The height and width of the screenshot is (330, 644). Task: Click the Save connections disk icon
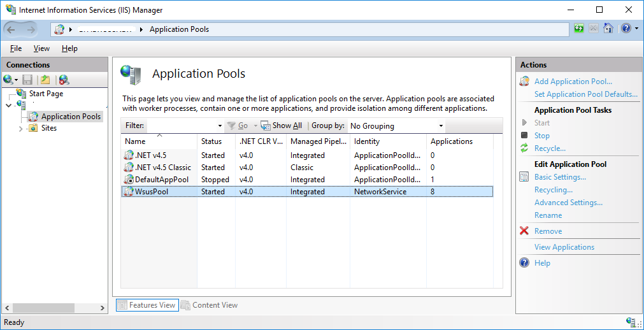pyautogui.click(x=27, y=80)
